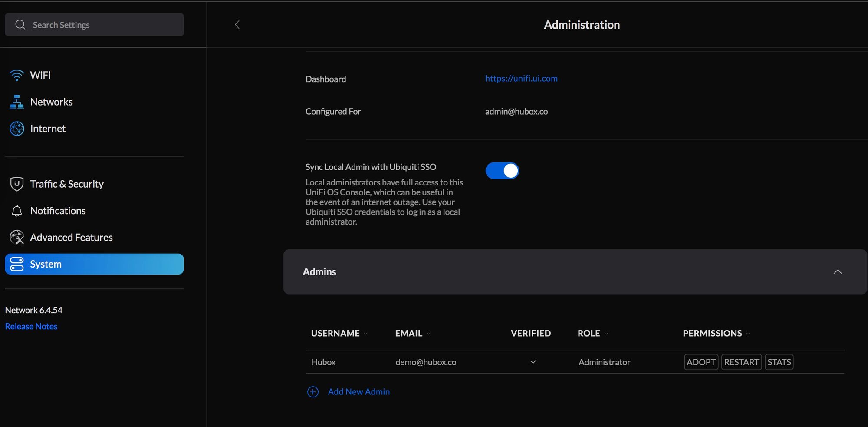Open the Notifications settings section

58,211
